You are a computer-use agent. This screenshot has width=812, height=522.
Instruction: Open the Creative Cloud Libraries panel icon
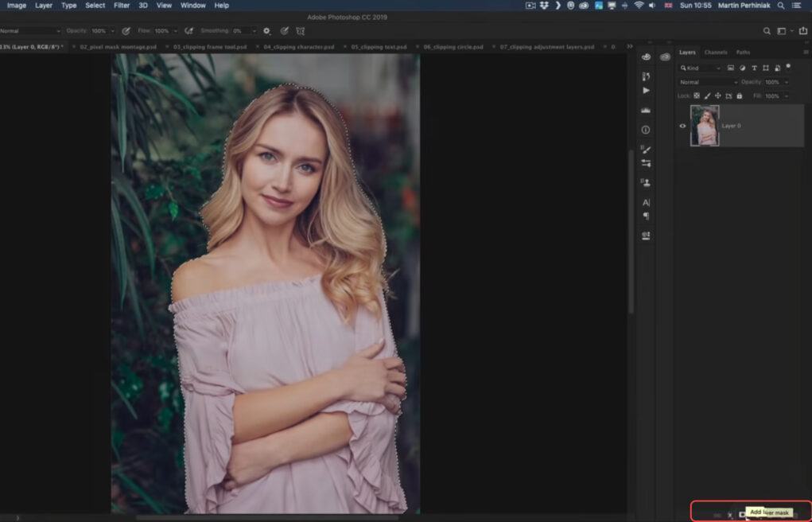click(665, 57)
